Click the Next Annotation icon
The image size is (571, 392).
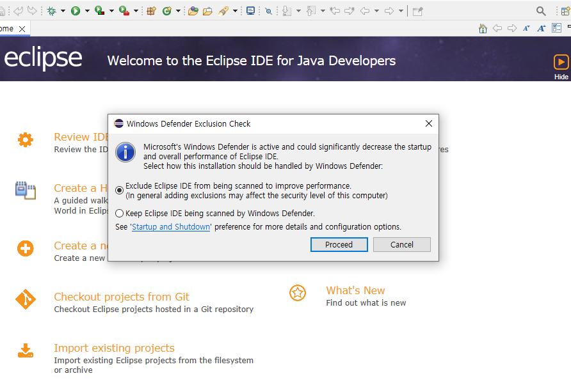point(287,11)
